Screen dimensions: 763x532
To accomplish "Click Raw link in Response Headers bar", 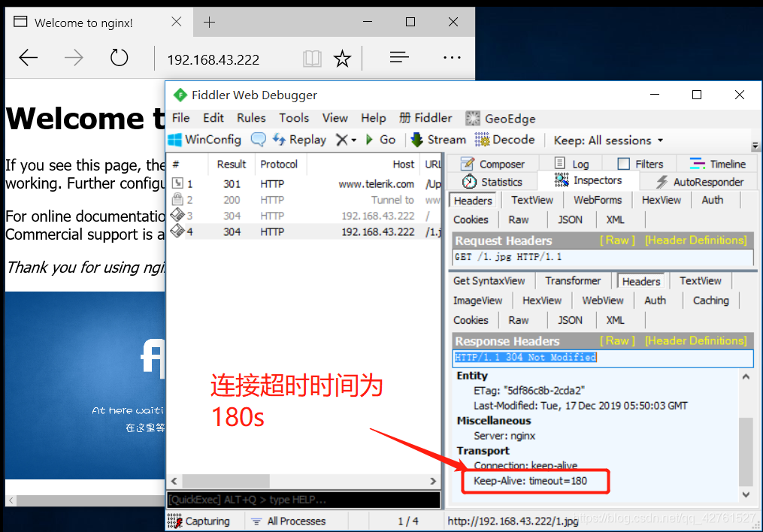I will pyautogui.click(x=617, y=341).
